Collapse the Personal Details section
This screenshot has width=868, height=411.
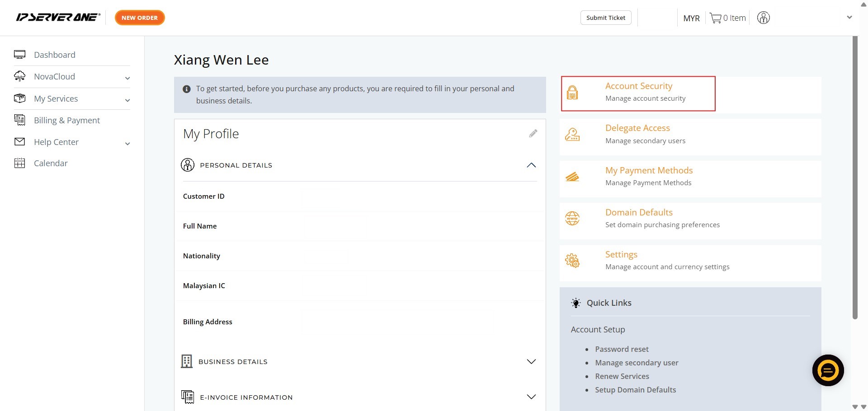pyautogui.click(x=531, y=165)
